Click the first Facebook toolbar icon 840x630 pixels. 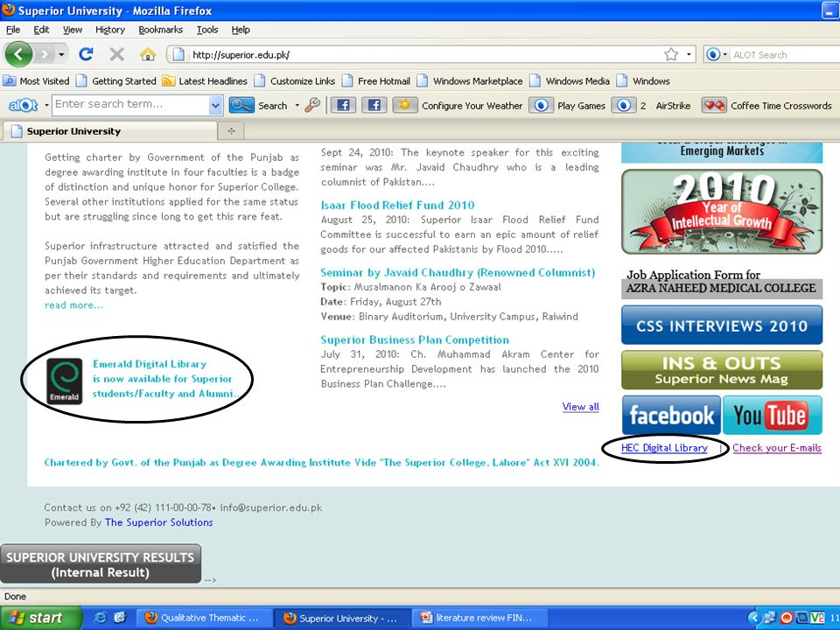pyautogui.click(x=343, y=106)
